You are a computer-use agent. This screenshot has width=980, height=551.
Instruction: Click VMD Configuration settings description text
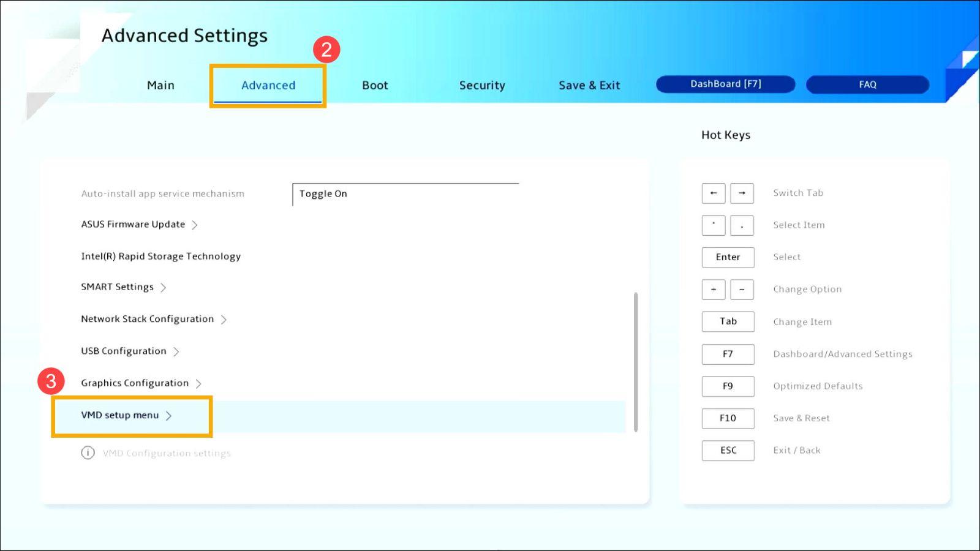[x=167, y=453]
